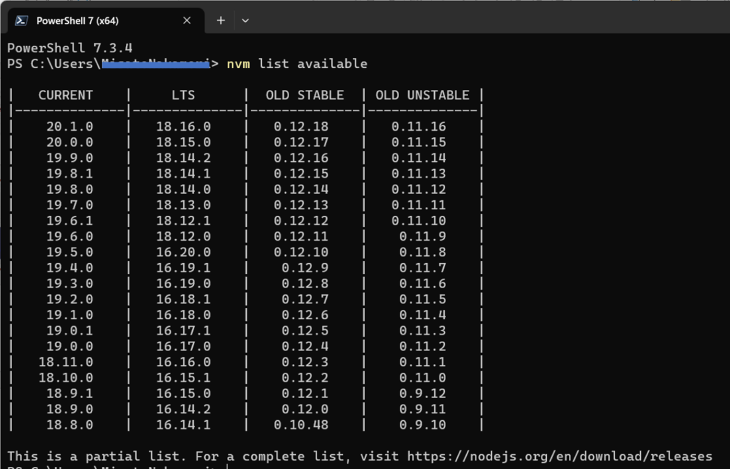The width and height of the screenshot is (730, 470).
Task: Click the nodejs.org releases URL
Action: tap(560, 456)
